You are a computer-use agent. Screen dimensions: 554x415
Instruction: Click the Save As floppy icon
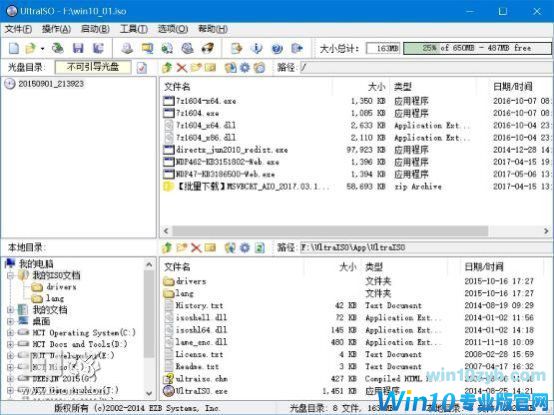tap(98, 48)
